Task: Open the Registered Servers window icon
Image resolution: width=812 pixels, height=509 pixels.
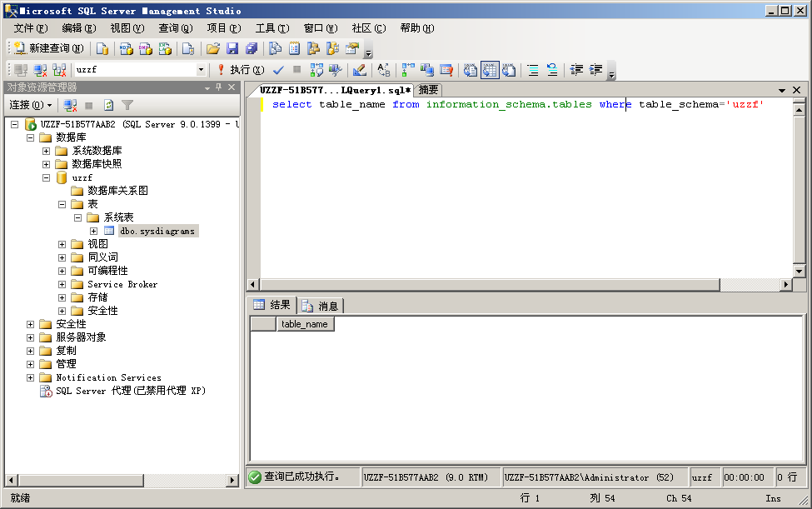Action: [x=276, y=48]
